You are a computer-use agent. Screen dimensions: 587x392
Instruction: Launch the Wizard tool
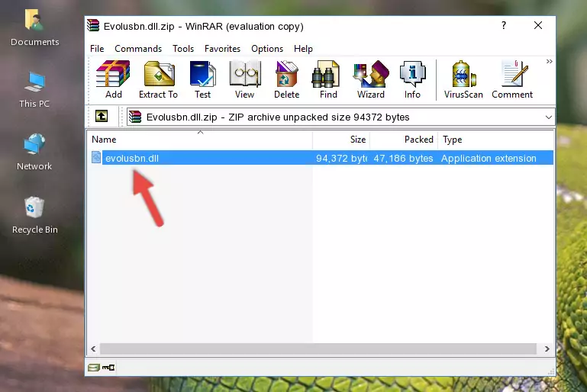pyautogui.click(x=371, y=79)
